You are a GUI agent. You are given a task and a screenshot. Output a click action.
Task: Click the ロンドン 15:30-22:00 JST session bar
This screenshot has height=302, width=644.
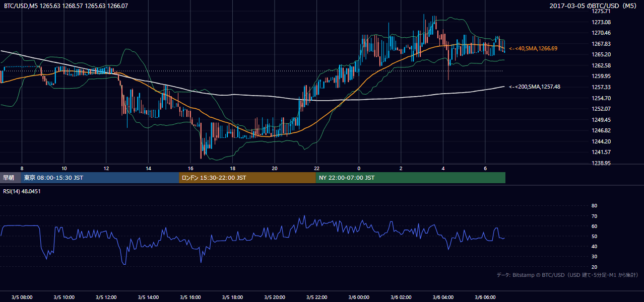tap(247, 178)
